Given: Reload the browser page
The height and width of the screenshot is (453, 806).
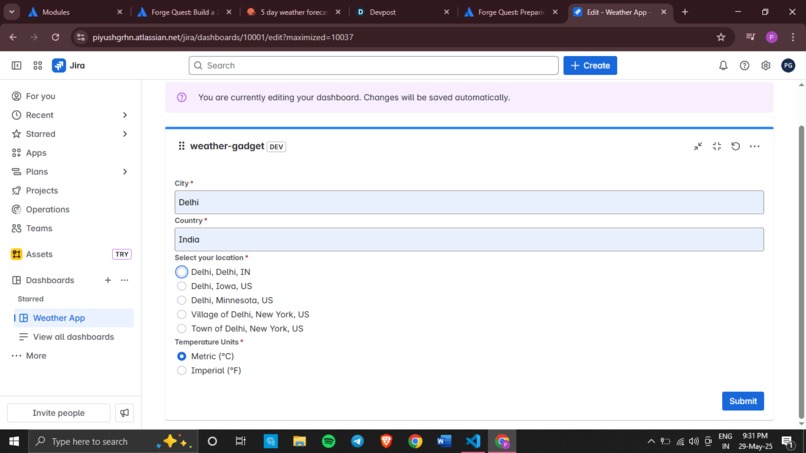Looking at the screenshot, I should pyautogui.click(x=56, y=37).
